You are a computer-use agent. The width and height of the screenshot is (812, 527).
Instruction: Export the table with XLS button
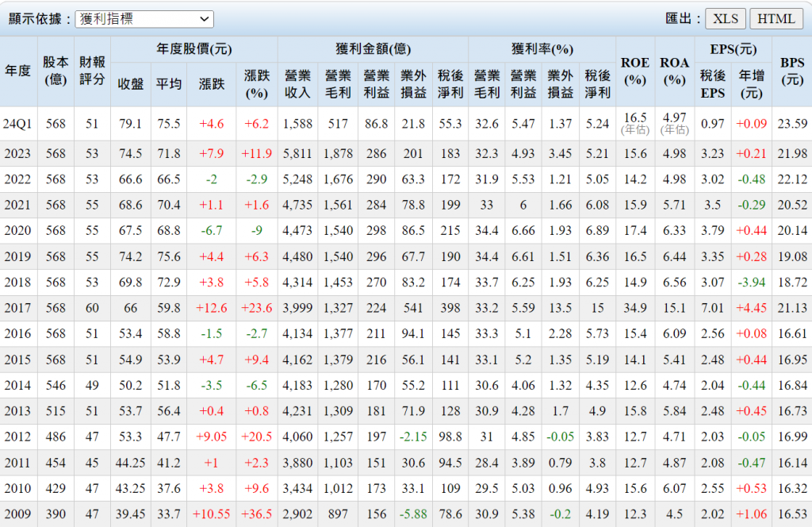click(x=725, y=19)
